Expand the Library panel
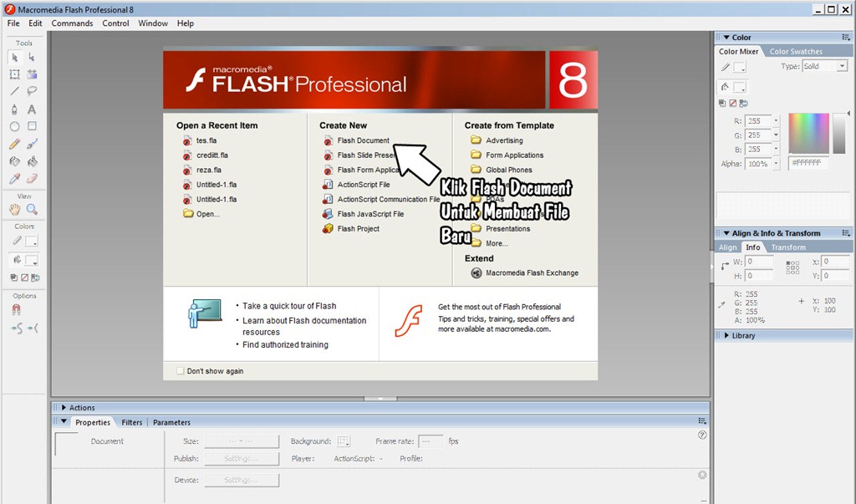Viewport: 856px width, 504px height. pyautogui.click(x=726, y=335)
